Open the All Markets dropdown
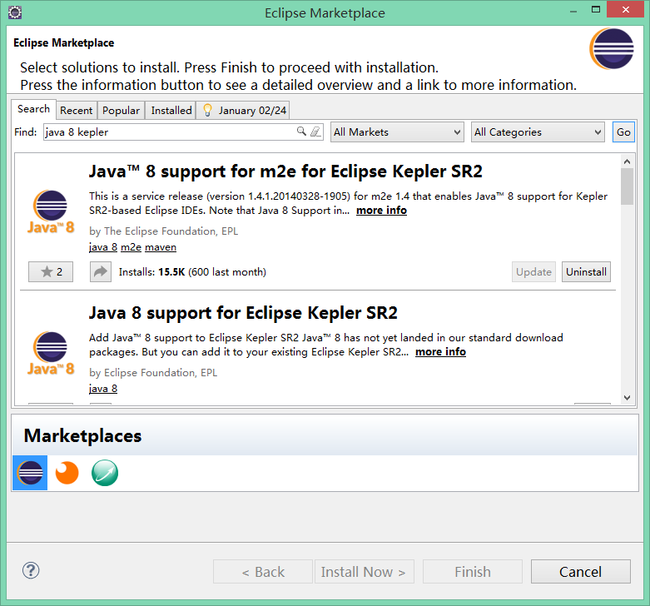Screen dimensions: 650x606 pos(397,132)
